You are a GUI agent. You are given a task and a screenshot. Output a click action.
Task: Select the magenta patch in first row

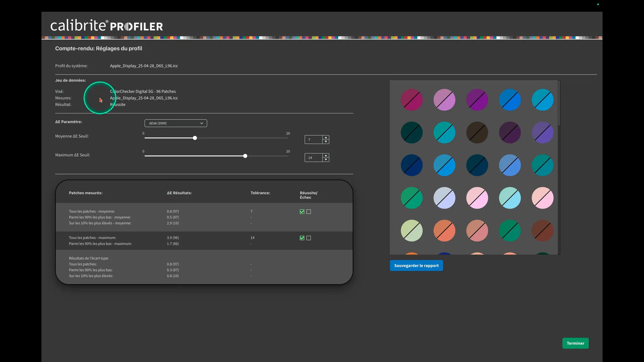click(412, 100)
